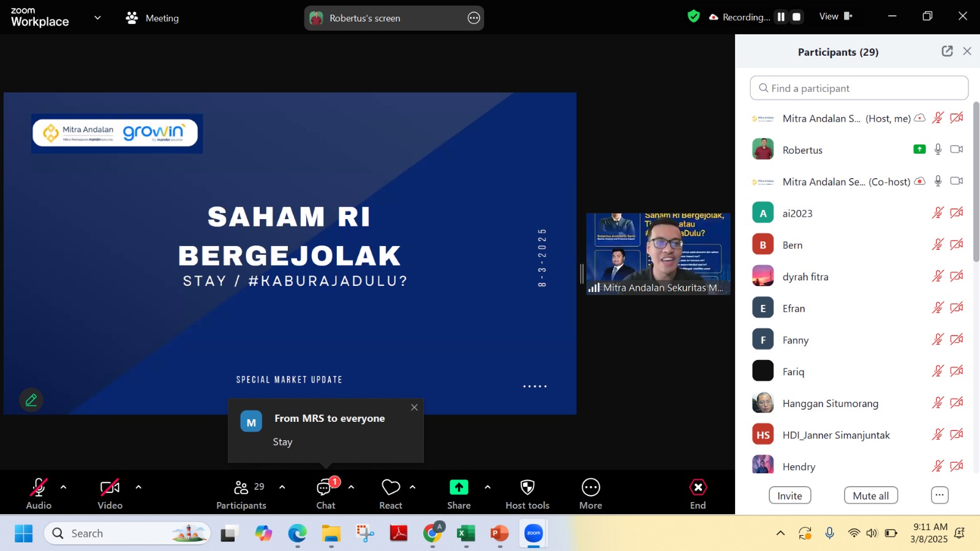The image size is (980, 551).
Task: Open the Meeting tab
Action: (x=153, y=18)
